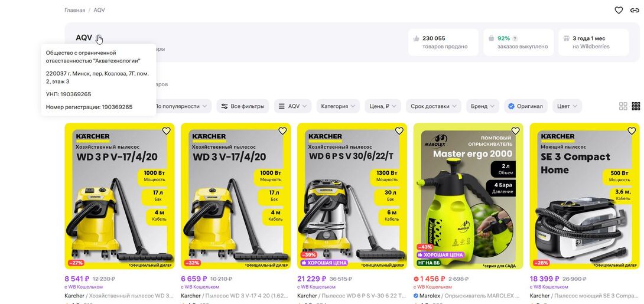Open the Marolex sprayer product image

(468, 196)
